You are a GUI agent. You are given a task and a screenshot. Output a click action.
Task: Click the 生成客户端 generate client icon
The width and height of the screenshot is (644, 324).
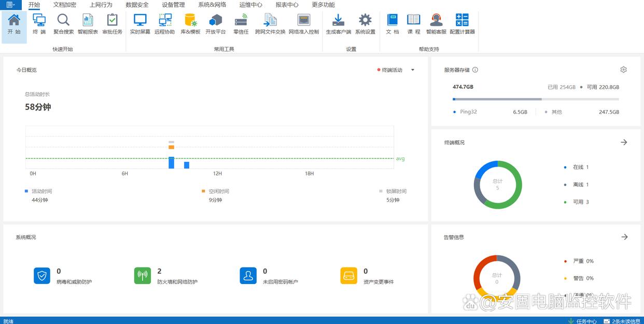coord(338,24)
